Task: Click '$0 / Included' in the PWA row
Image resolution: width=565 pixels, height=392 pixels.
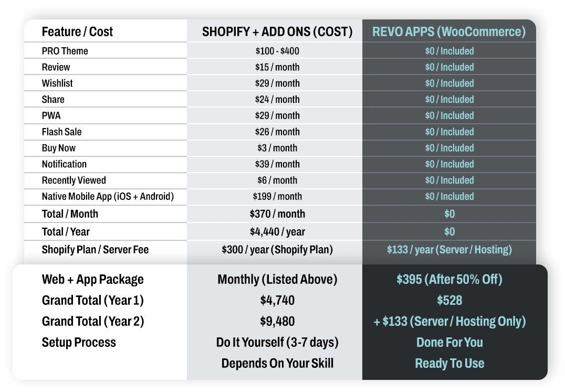Action: pos(449,115)
